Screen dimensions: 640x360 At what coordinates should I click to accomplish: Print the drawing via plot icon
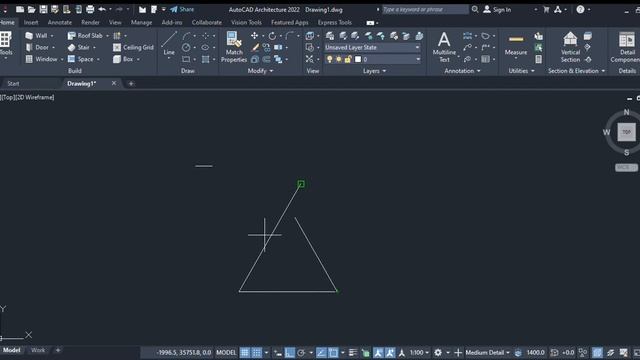90,9
